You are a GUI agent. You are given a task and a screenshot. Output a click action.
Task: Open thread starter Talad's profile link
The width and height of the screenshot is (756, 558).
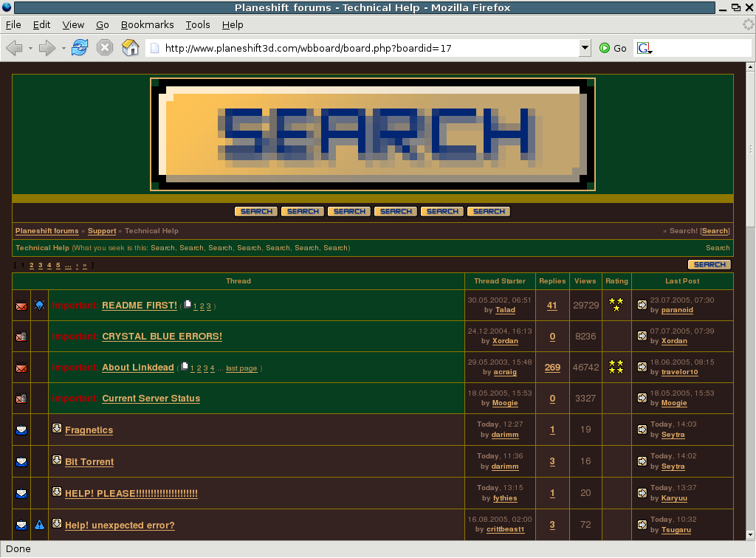click(x=505, y=310)
